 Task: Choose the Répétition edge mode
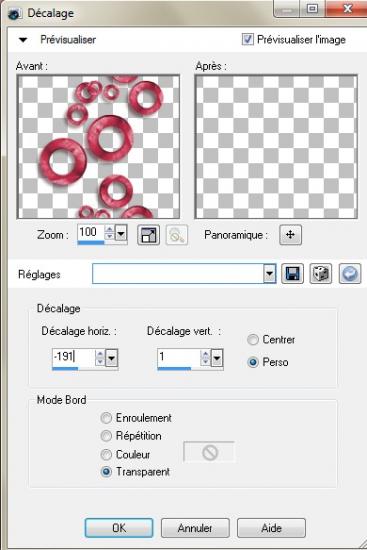[x=106, y=436]
